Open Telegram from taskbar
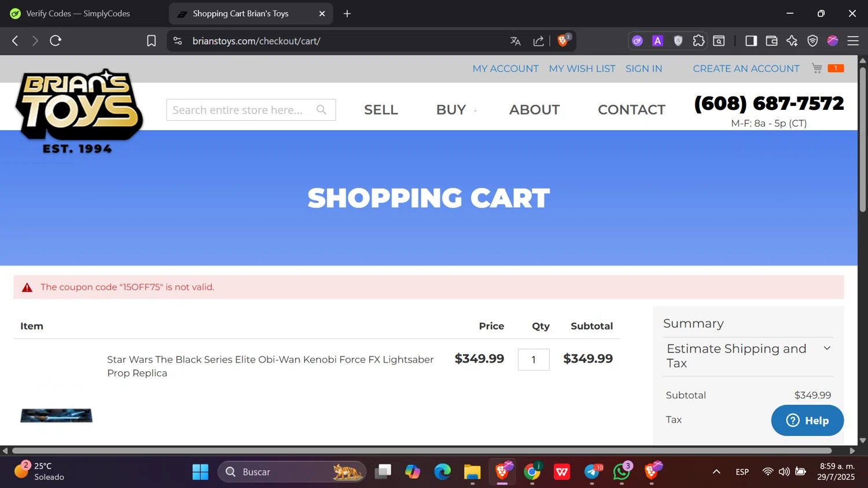This screenshot has height=488, width=868. click(592, 472)
